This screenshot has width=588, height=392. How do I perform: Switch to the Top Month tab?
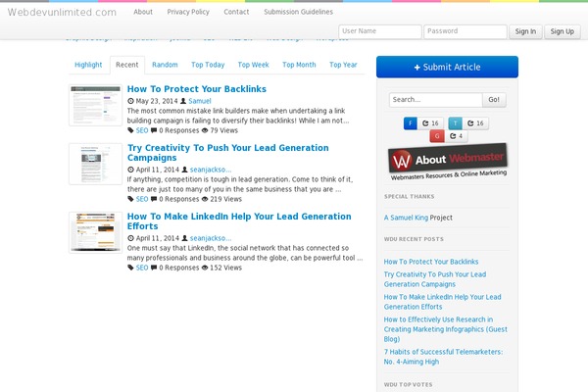[299, 65]
